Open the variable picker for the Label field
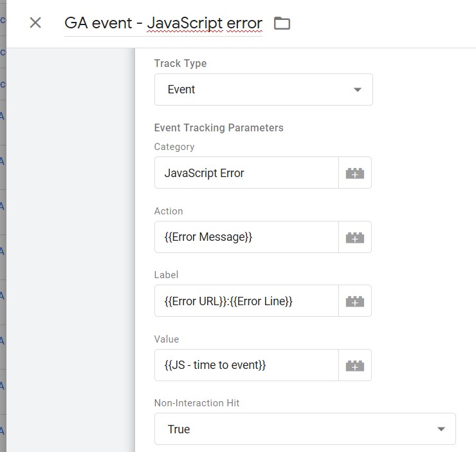 pos(355,301)
